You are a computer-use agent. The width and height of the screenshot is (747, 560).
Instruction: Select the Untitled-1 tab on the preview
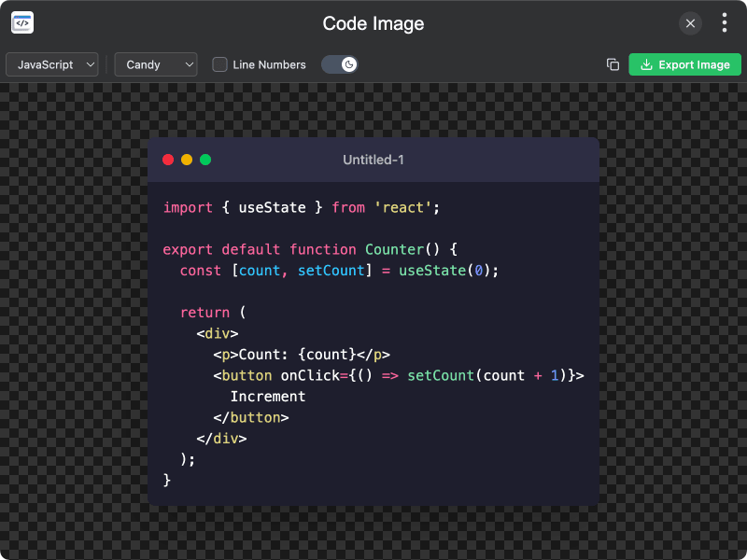point(373,160)
